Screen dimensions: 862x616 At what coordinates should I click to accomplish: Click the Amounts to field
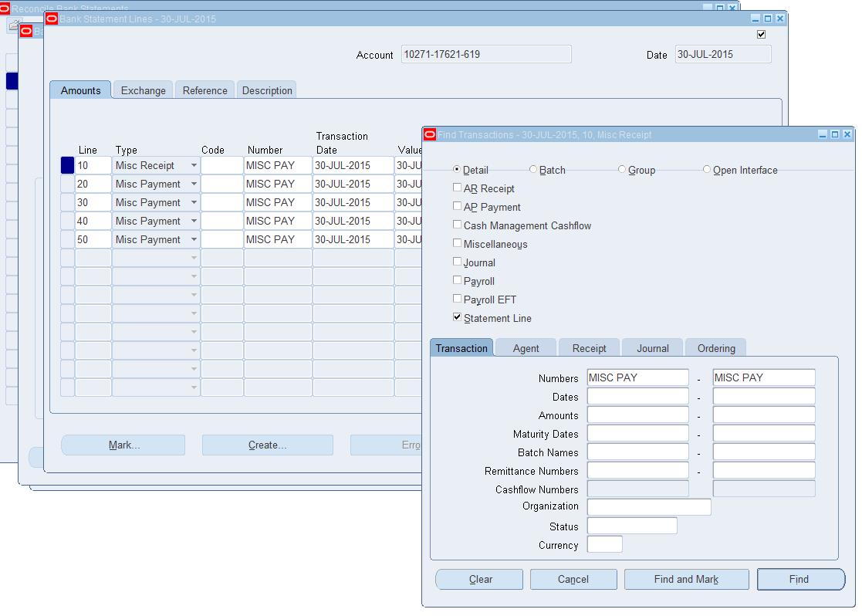(x=764, y=415)
